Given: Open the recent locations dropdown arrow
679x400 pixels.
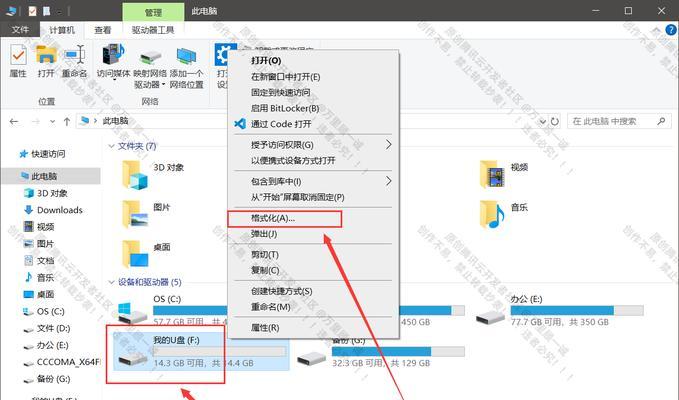Looking at the screenshot, I should pos(52,122).
